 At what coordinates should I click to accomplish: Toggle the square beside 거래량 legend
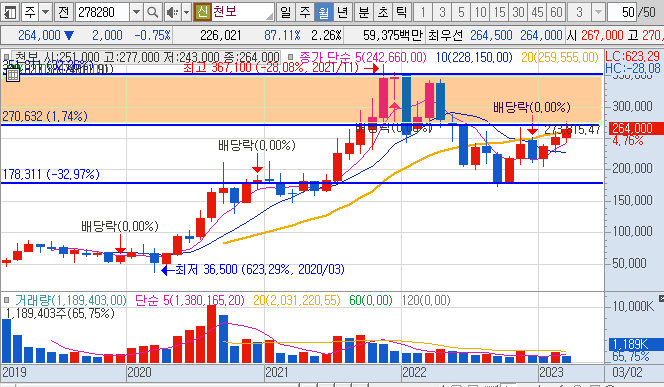point(7,301)
